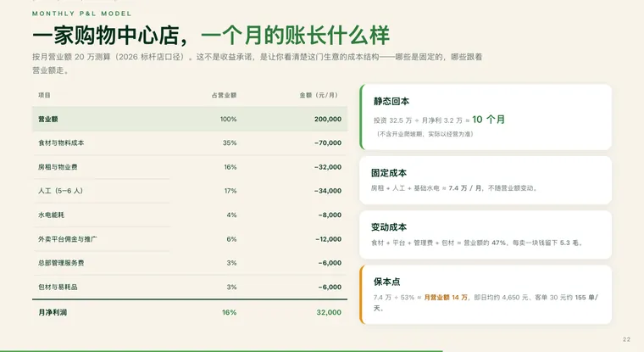Click the '200,000' amount cell

click(328, 119)
